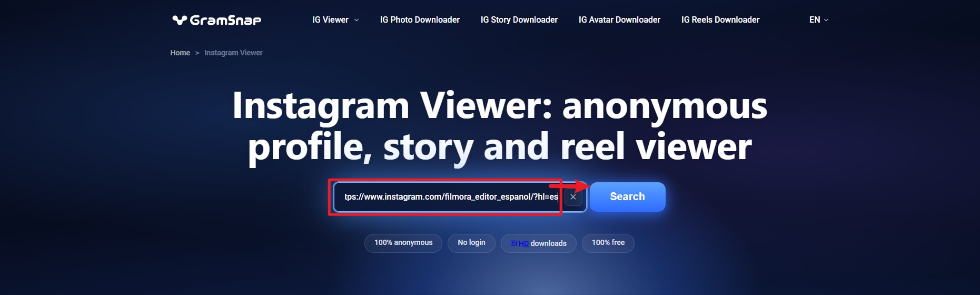Open the EN language dropdown

[x=819, y=19]
